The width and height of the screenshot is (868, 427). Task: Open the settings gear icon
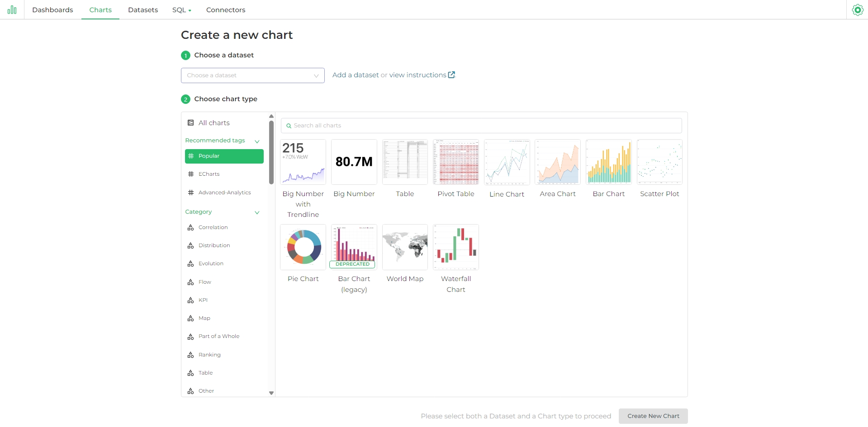pos(858,10)
